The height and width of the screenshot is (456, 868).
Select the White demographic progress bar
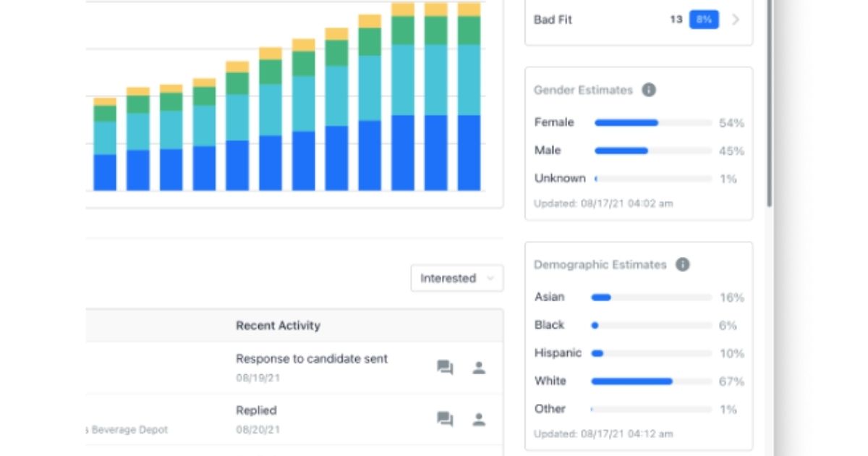(651, 381)
